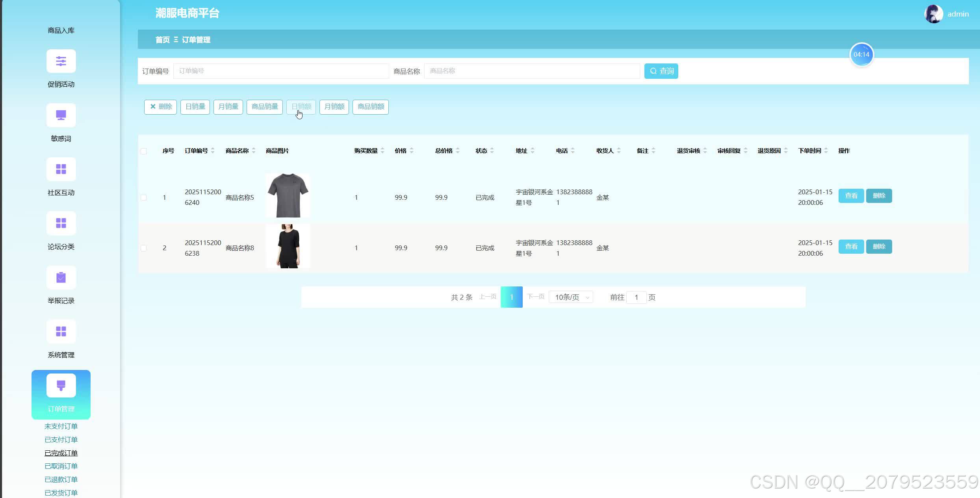This screenshot has width=980, height=498.
Task: Show 商品销量 statistics
Action: point(265,107)
